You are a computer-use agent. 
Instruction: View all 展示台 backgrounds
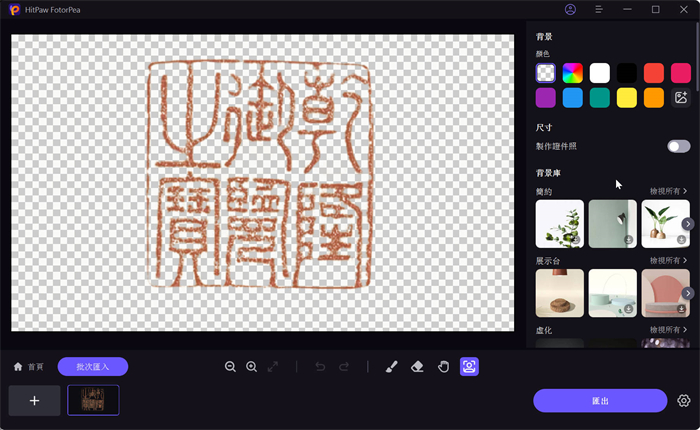668,260
